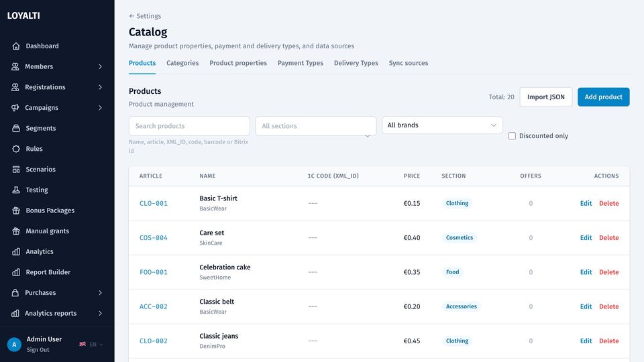Open article link FOO-001

(x=154, y=272)
